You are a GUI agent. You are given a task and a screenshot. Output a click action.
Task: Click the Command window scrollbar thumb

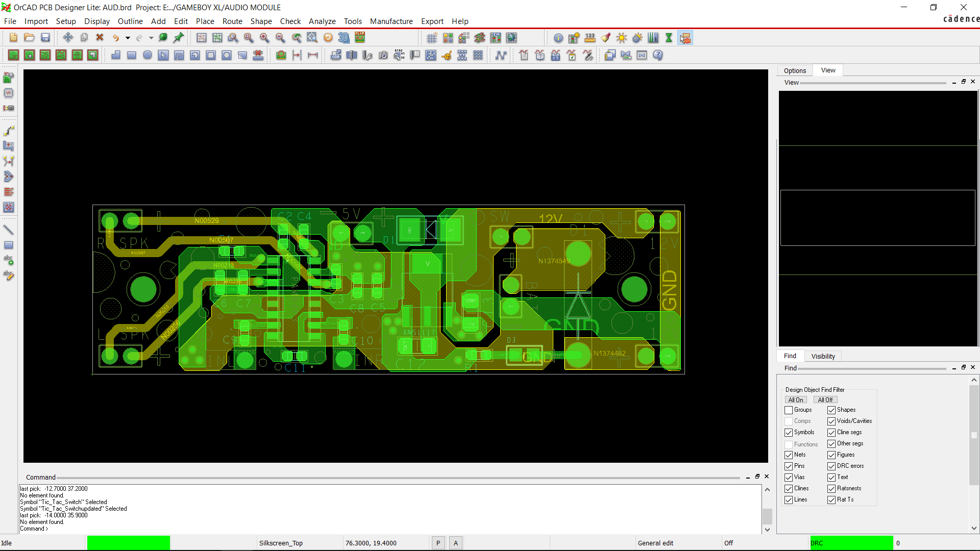coord(767,516)
